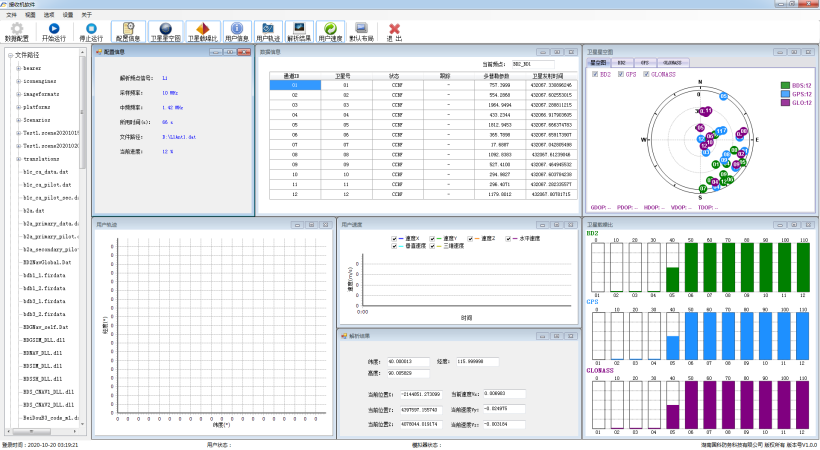Expand the imageformats folder node
Screen dimensions: 820x450
click(18, 94)
